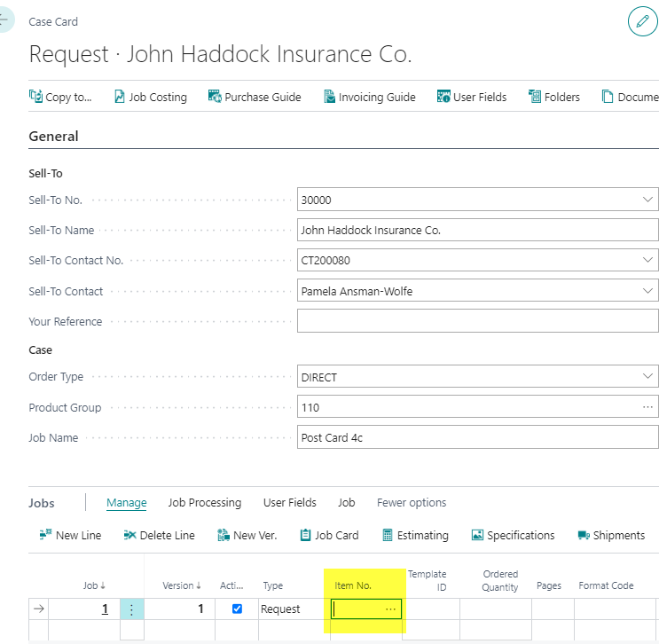
Task: Click the Shipments truck icon
Action: [x=584, y=535]
